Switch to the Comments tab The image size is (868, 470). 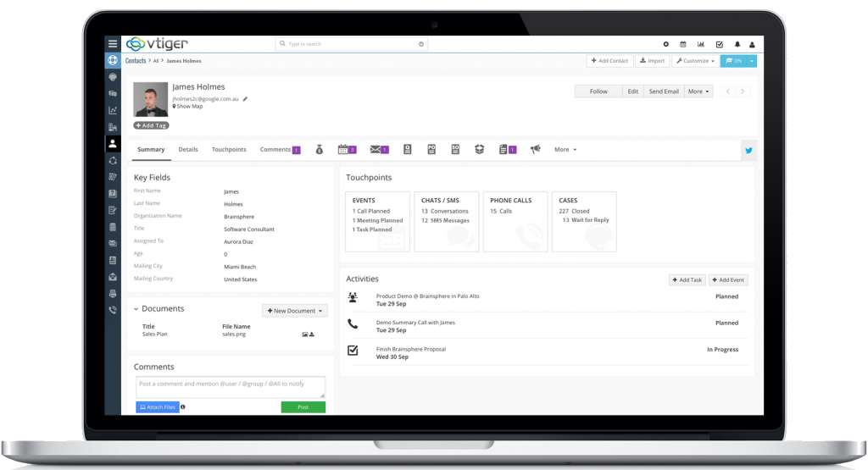[280, 150]
